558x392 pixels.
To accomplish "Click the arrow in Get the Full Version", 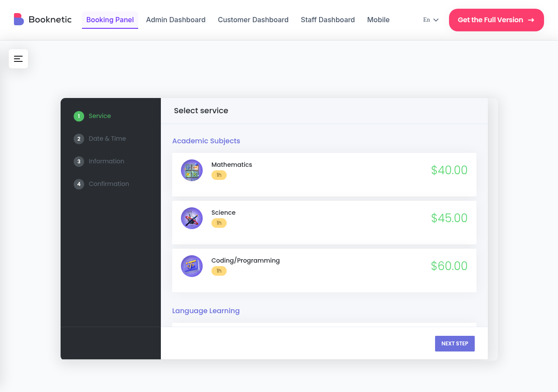I will pos(531,20).
